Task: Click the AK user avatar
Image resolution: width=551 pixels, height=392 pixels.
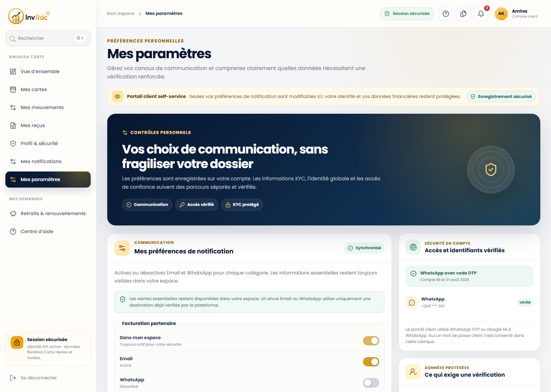Action: pyautogui.click(x=501, y=14)
